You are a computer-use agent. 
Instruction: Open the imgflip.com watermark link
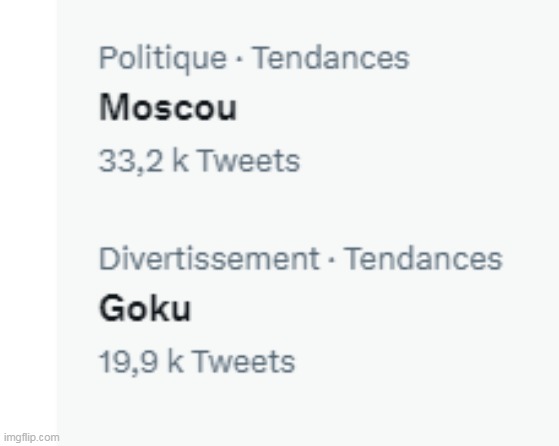(31, 437)
